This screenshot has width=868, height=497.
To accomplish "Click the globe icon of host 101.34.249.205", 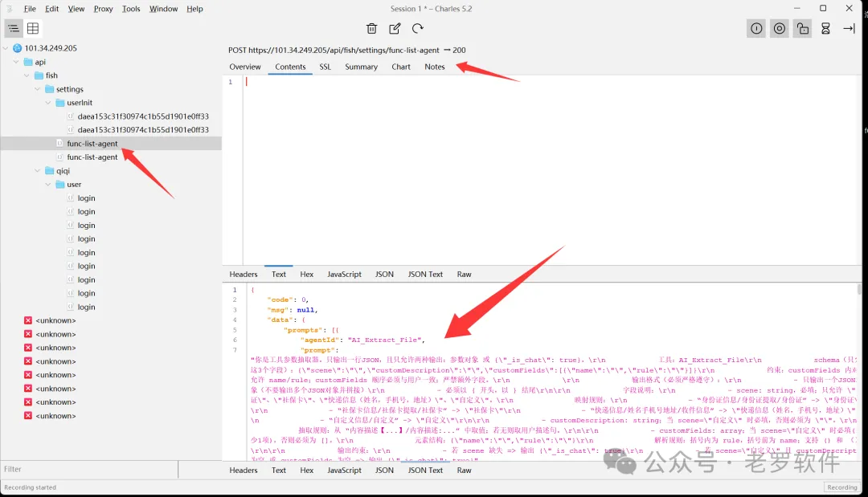I will (17, 48).
